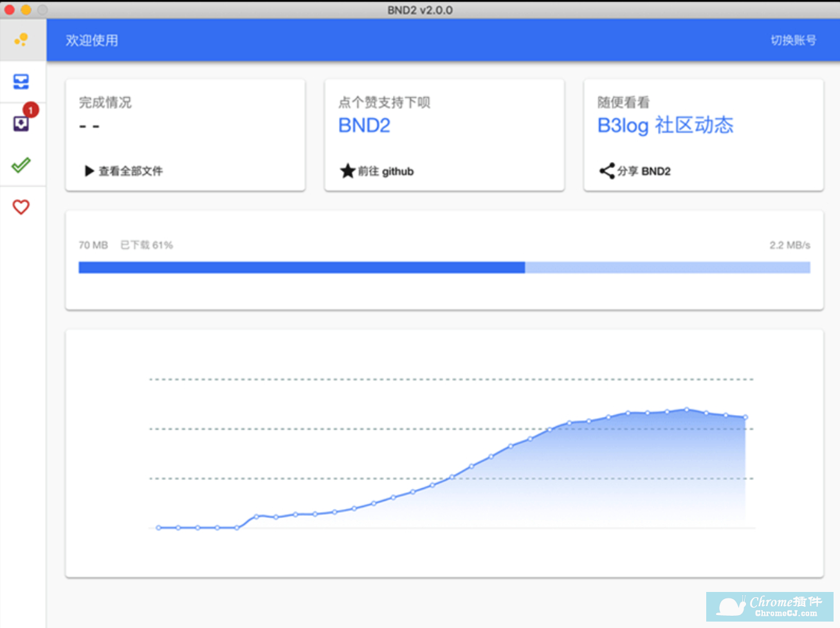Click the 已下载 61% status text
Viewport: 840px width, 628px height.
pyautogui.click(x=147, y=245)
